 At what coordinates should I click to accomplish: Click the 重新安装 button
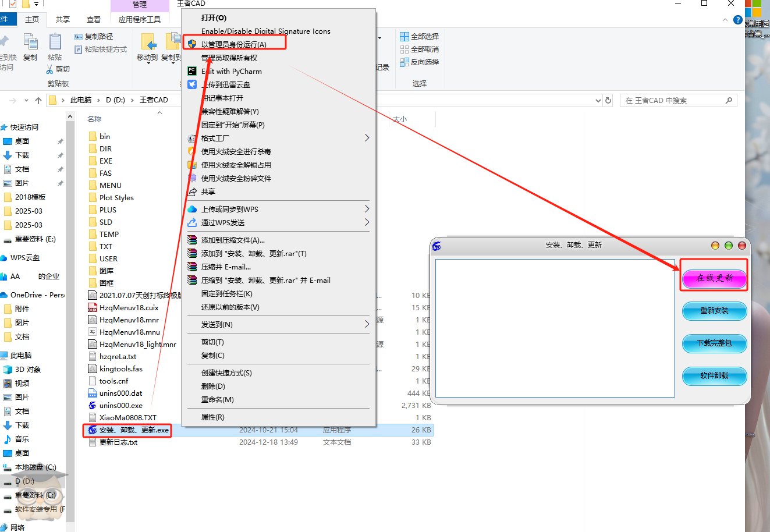(714, 310)
